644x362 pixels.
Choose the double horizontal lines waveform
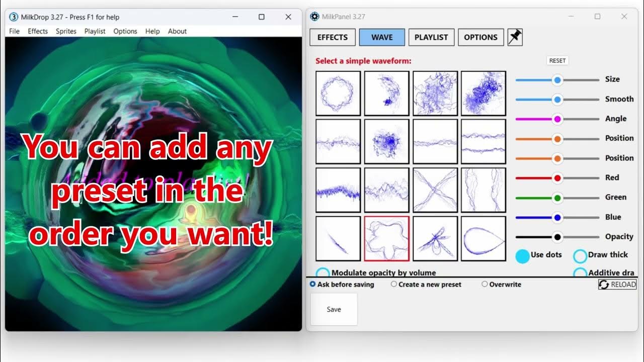pos(484,142)
